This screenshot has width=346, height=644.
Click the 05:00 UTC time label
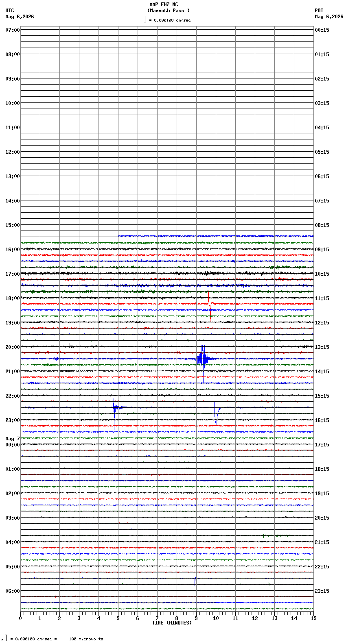click(x=13, y=567)
